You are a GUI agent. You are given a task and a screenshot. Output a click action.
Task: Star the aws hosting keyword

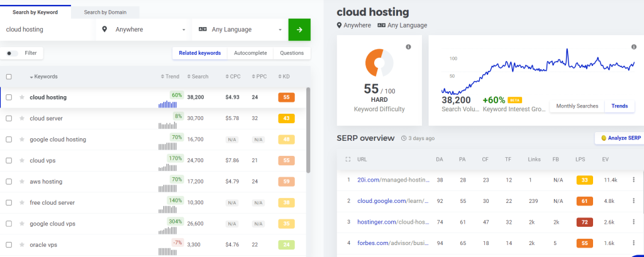tap(22, 182)
